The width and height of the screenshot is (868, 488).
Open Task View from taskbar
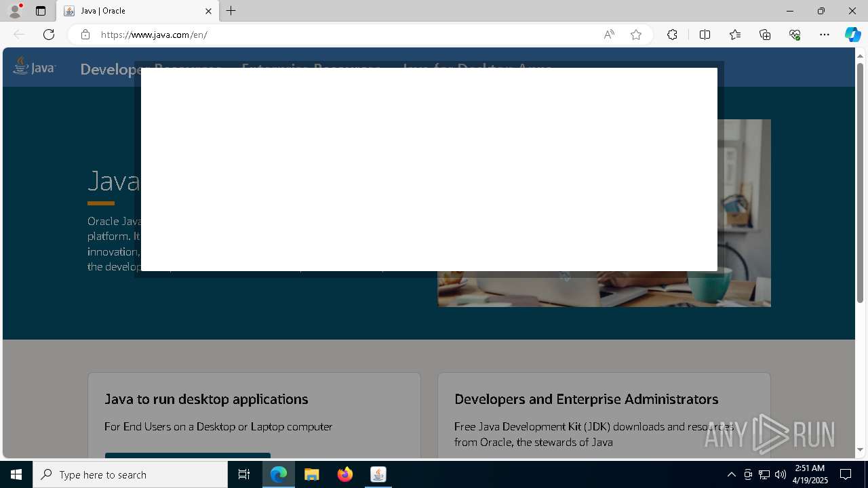[x=244, y=474]
